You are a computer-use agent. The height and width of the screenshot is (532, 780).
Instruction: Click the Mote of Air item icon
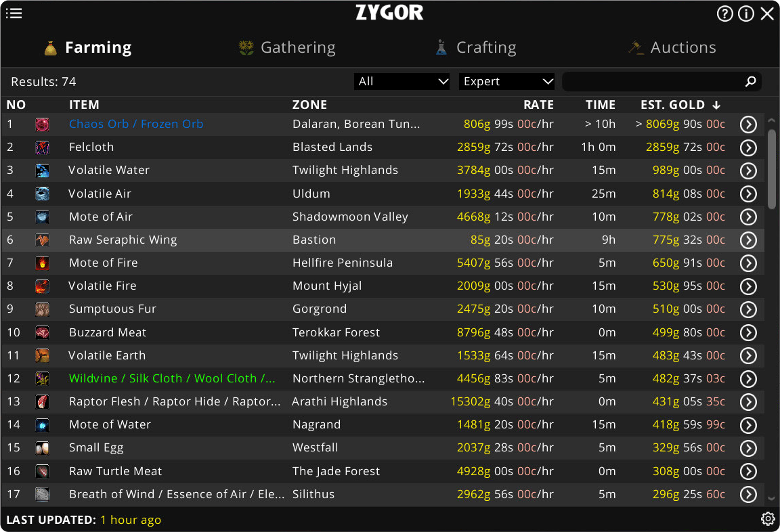[x=42, y=217]
